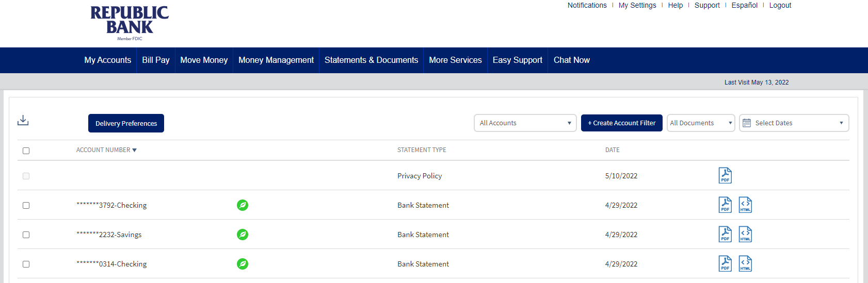Screen dimensions: 868x283
Task: Click the download icon above the table
Action: coord(23,121)
